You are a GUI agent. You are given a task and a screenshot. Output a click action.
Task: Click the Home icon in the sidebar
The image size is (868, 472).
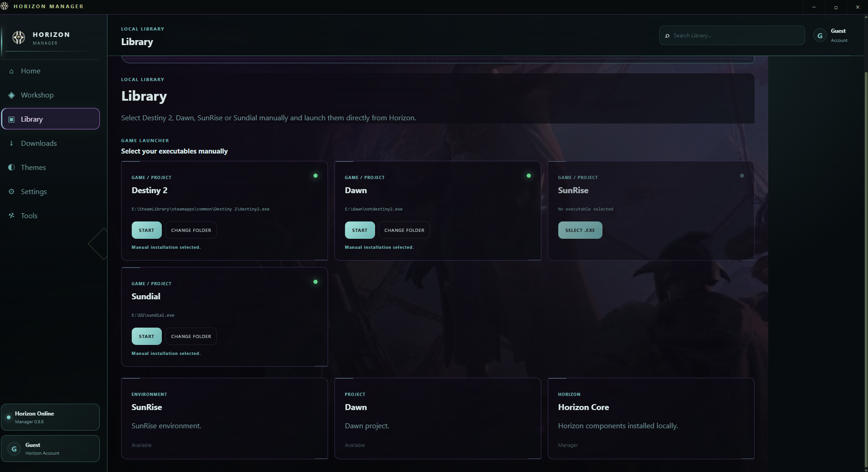(11, 71)
